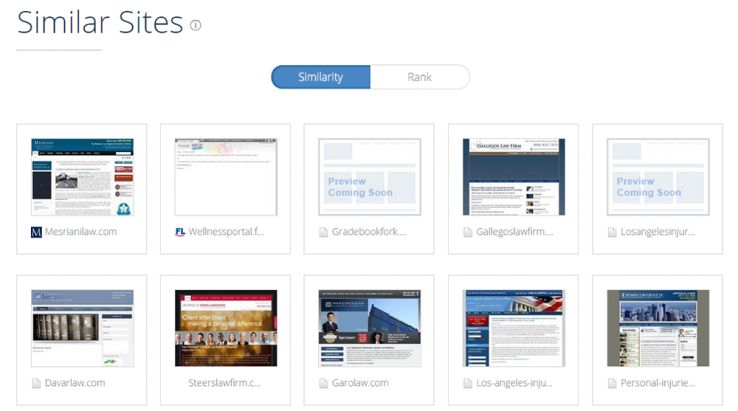
Task: Click the Davarlaw.com preview thumbnail
Action: (81, 328)
